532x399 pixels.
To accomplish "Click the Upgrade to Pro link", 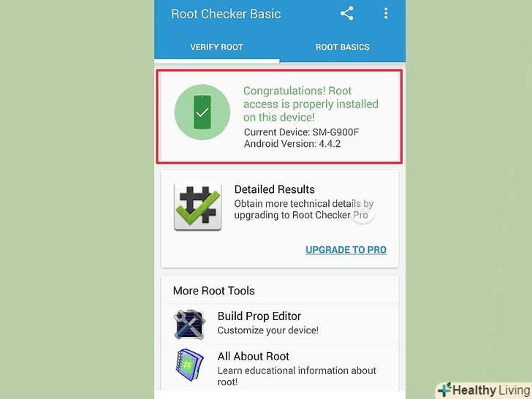I will click(346, 250).
